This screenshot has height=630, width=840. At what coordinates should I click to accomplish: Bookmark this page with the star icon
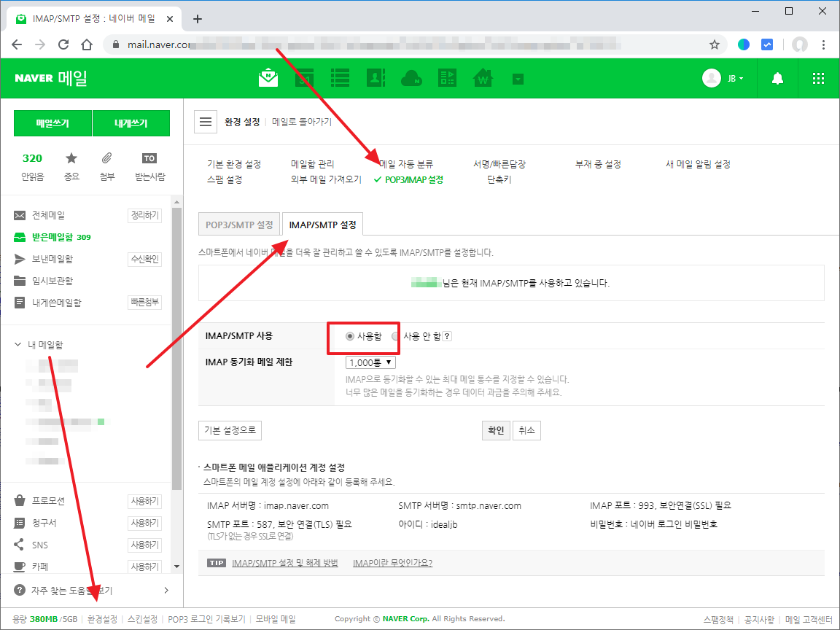click(x=714, y=44)
